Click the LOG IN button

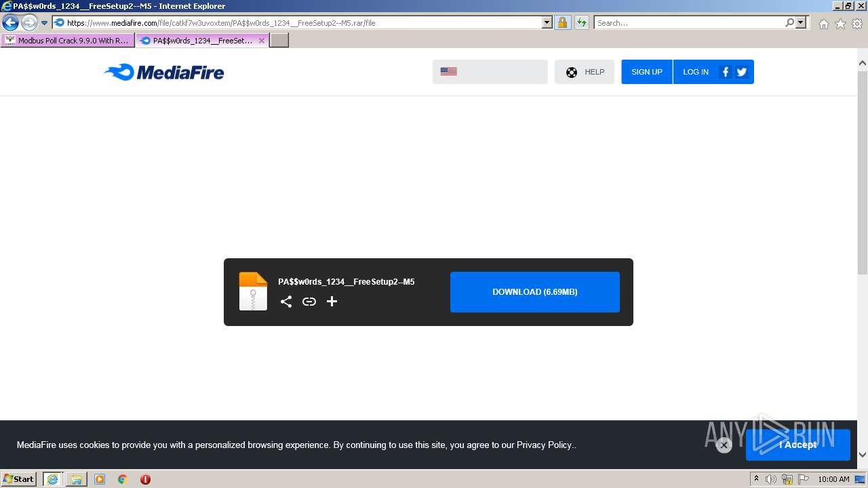696,72
